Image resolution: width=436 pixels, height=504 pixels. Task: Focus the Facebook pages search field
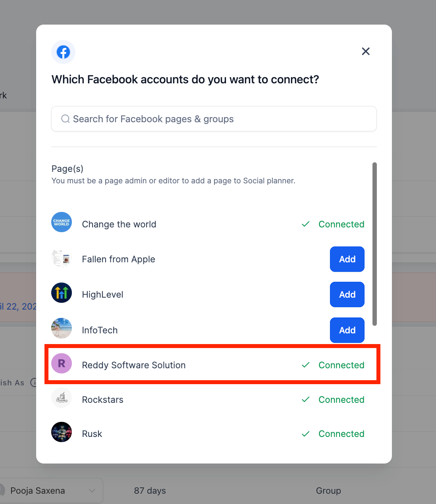(214, 119)
